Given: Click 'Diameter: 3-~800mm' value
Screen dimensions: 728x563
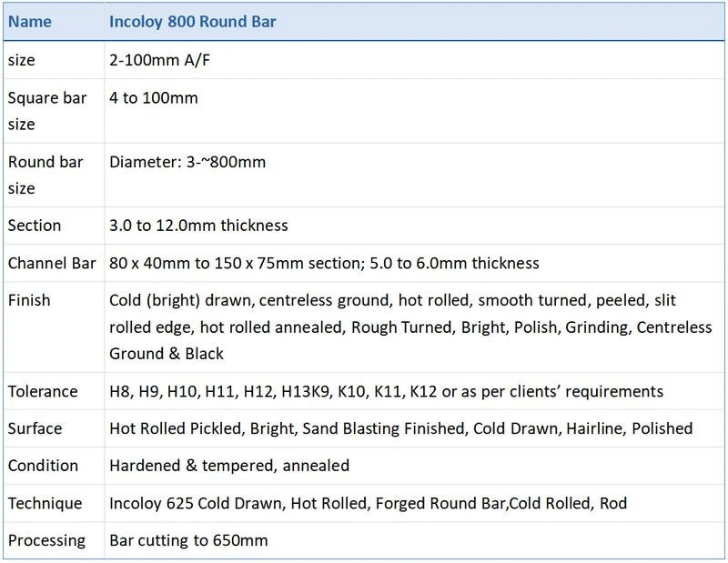Looking at the screenshot, I should 187,162.
